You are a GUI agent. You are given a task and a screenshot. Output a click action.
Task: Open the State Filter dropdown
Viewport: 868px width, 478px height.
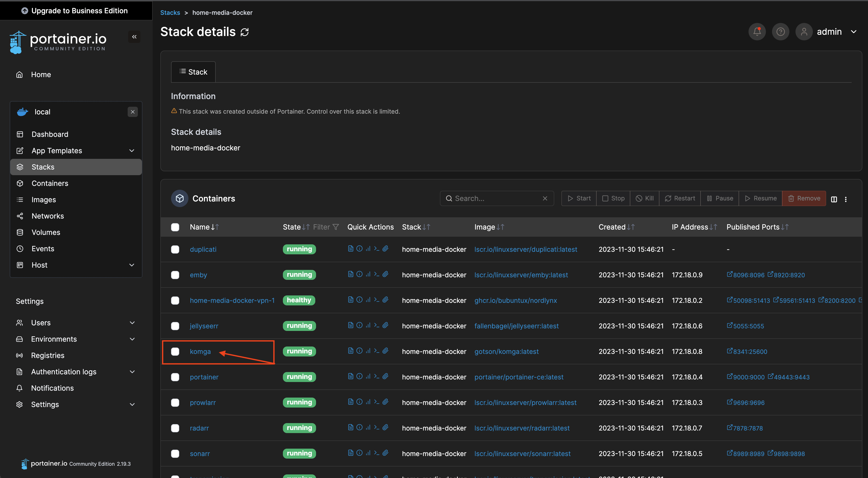coord(326,227)
